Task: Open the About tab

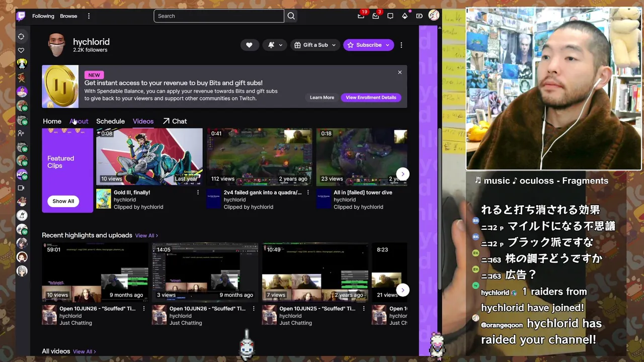Action: click(79, 121)
